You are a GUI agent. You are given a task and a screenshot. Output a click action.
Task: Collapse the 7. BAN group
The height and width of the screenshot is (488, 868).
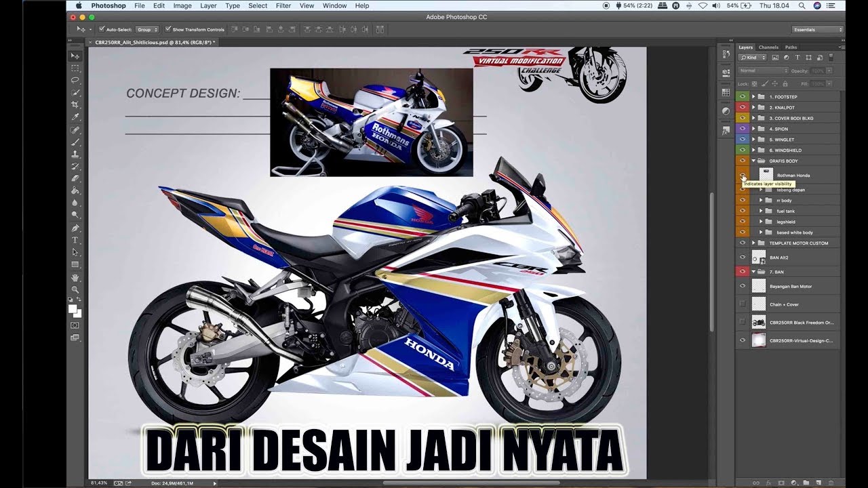pos(753,271)
